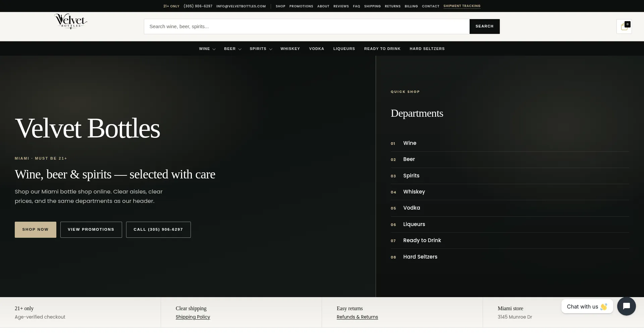644x333 pixels.
Task: Open the Shipment Tracking link
Action: point(462,6)
